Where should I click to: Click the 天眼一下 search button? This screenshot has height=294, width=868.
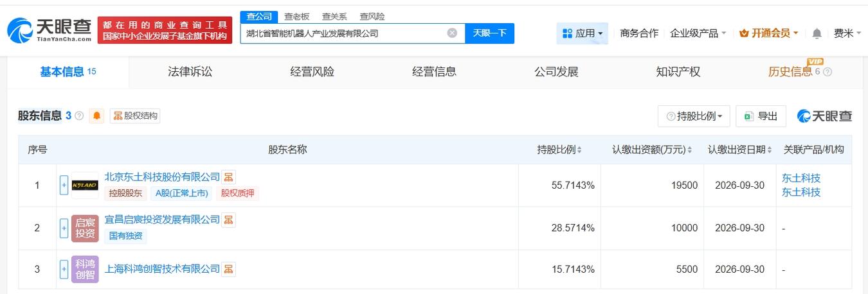tap(490, 33)
